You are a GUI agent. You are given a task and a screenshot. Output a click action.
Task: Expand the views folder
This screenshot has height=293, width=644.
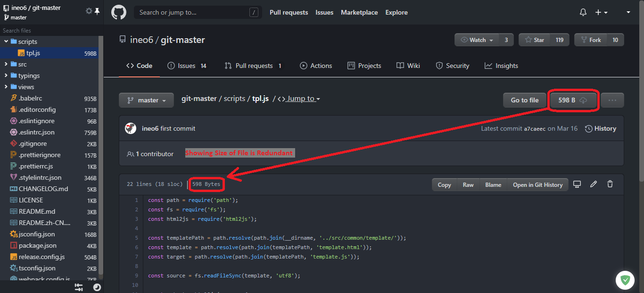tap(6, 87)
